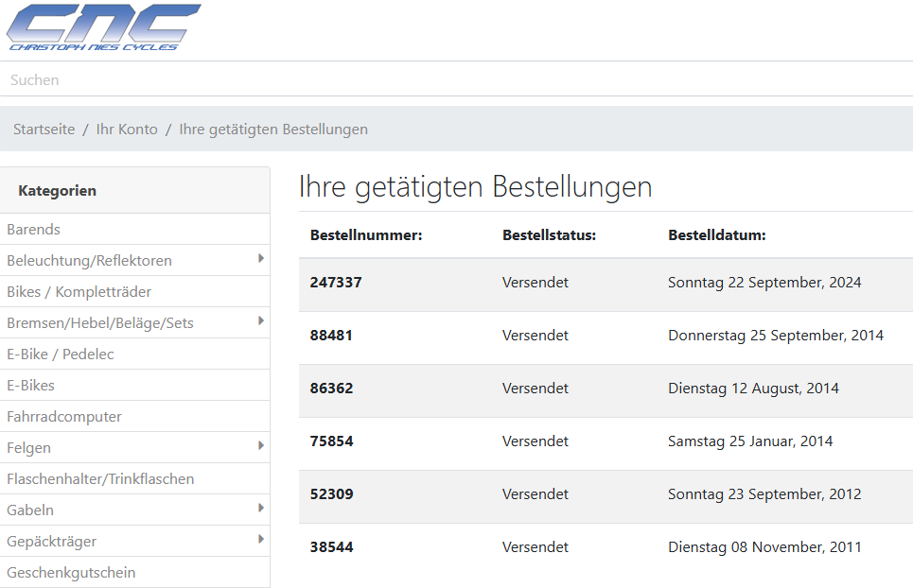View order 88481 details
913x588 pixels.
pos(331,336)
